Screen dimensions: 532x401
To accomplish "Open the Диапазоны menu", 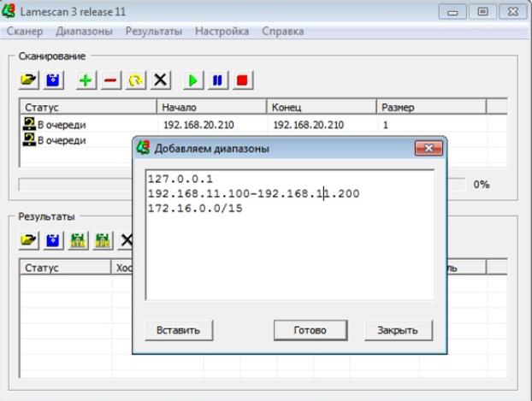I will (x=86, y=32).
